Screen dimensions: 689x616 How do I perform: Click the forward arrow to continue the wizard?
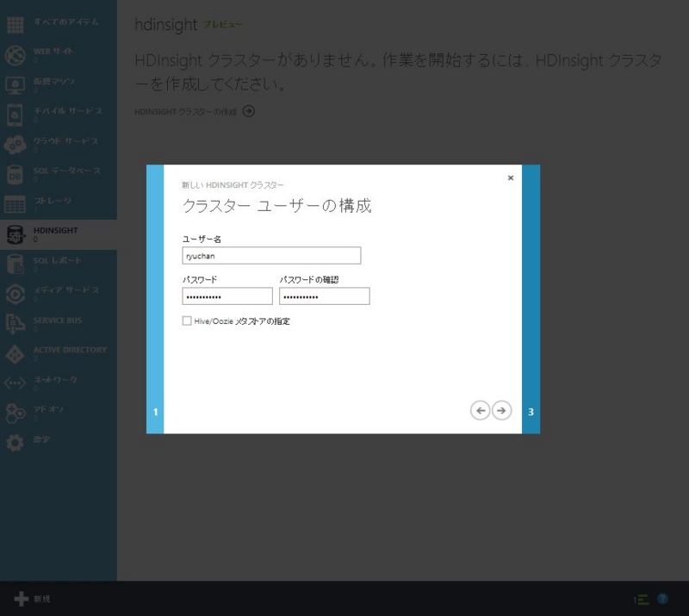point(501,410)
